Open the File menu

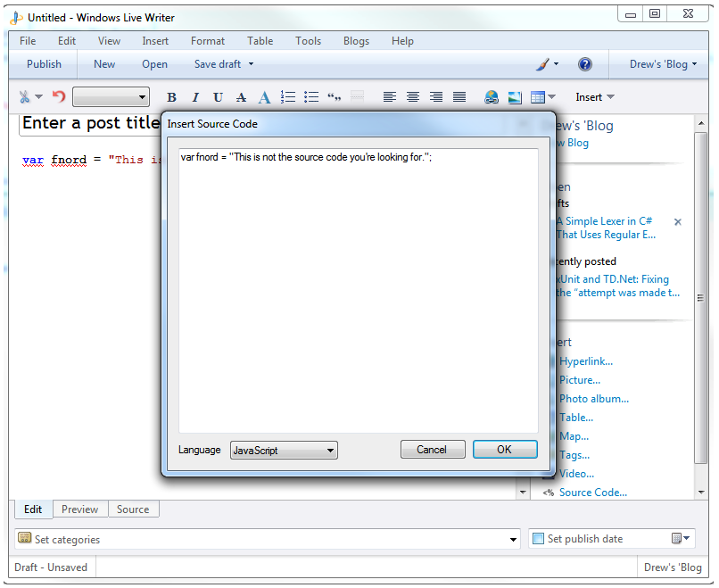click(28, 41)
